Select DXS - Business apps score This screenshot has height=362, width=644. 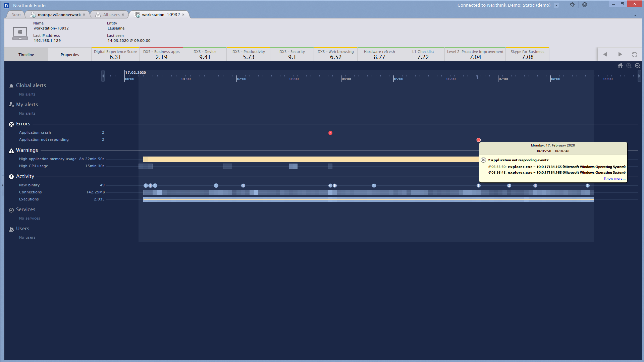click(x=161, y=55)
